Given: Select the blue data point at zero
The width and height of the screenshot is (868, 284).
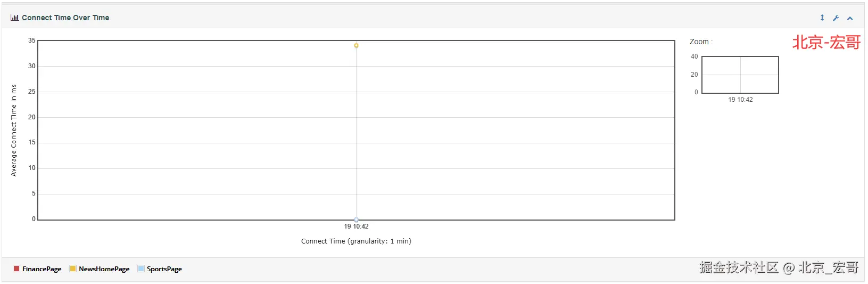Looking at the screenshot, I should [x=356, y=220].
